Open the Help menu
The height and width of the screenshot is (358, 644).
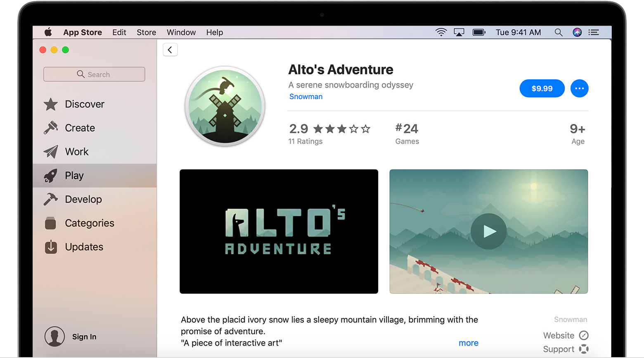[x=215, y=32]
